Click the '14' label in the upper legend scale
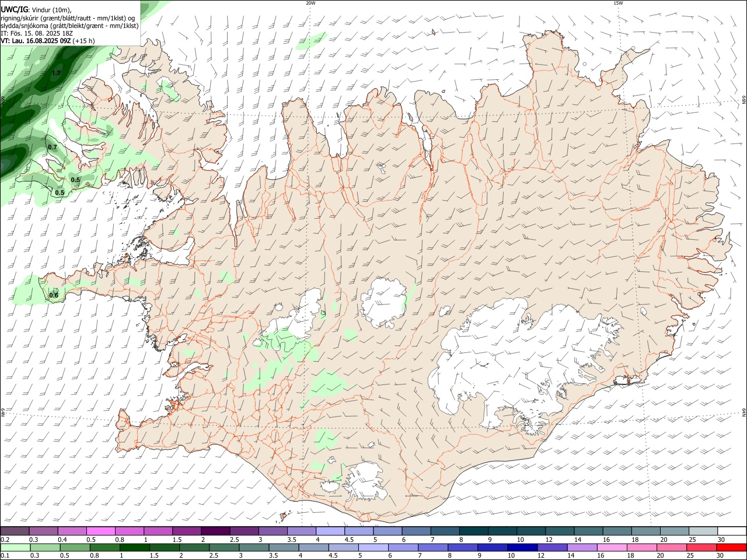The height and width of the screenshot is (560, 747). tap(577, 540)
